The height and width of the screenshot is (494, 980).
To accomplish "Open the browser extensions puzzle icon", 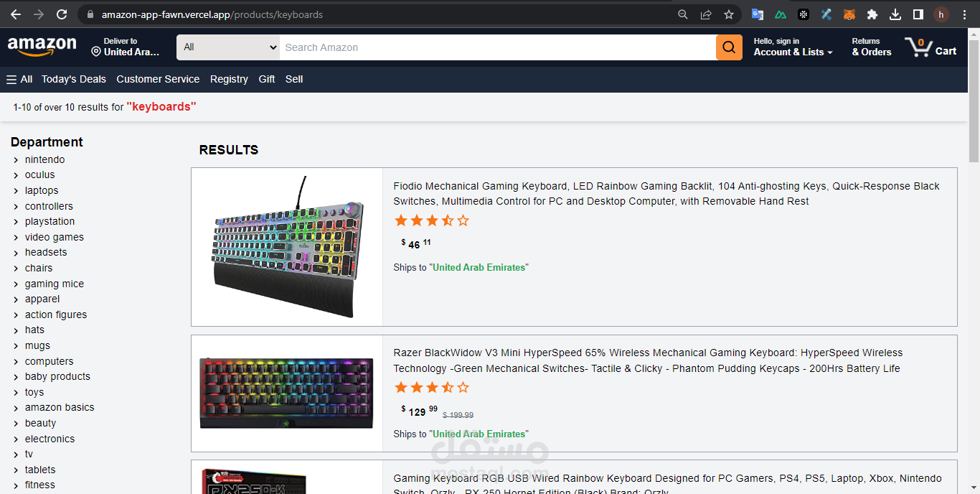I will tap(872, 14).
